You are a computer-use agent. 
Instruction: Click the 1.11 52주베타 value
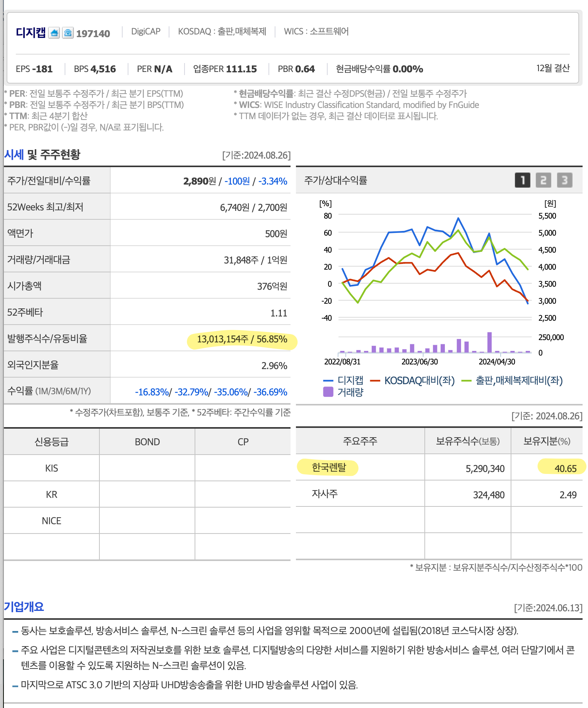tap(279, 313)
